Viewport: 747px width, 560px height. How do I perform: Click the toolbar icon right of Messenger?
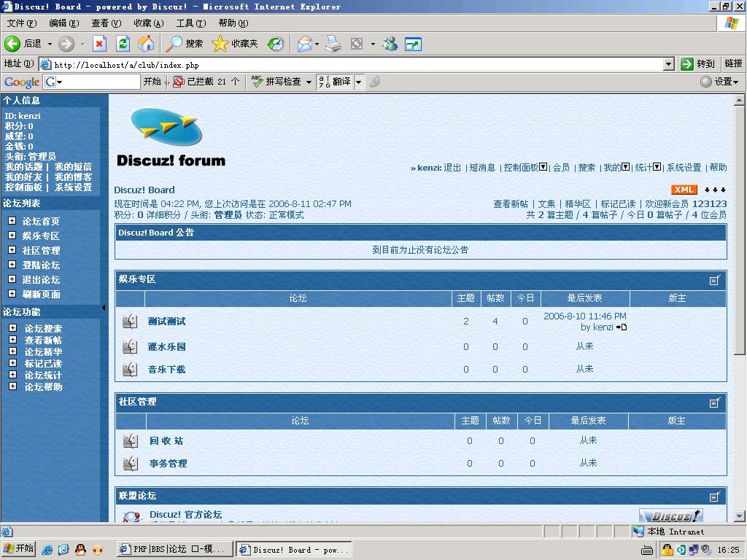point(413,44)
